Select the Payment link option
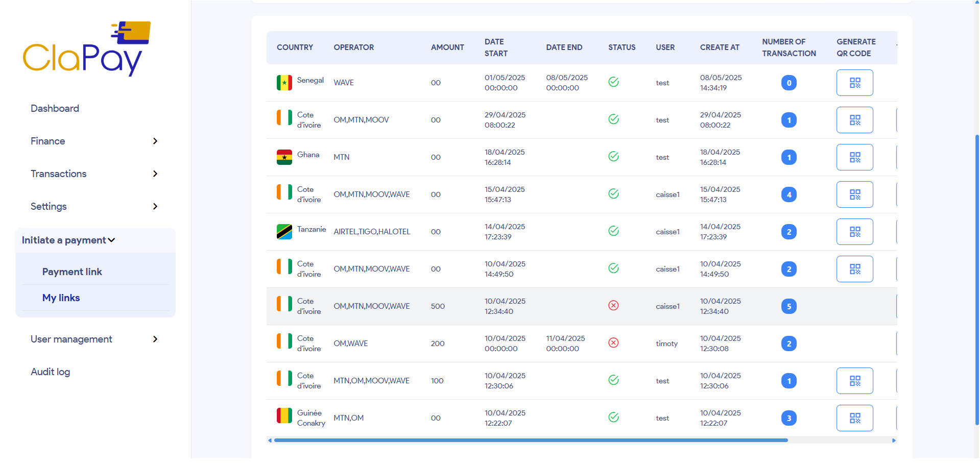 tap(72, 272)
